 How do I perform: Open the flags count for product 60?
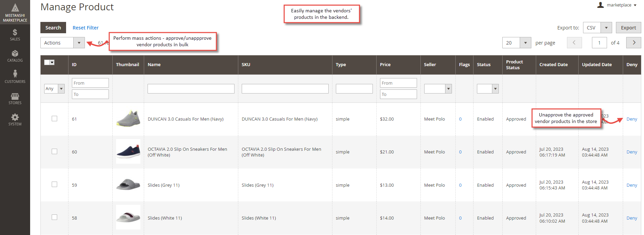coord(460,152)
